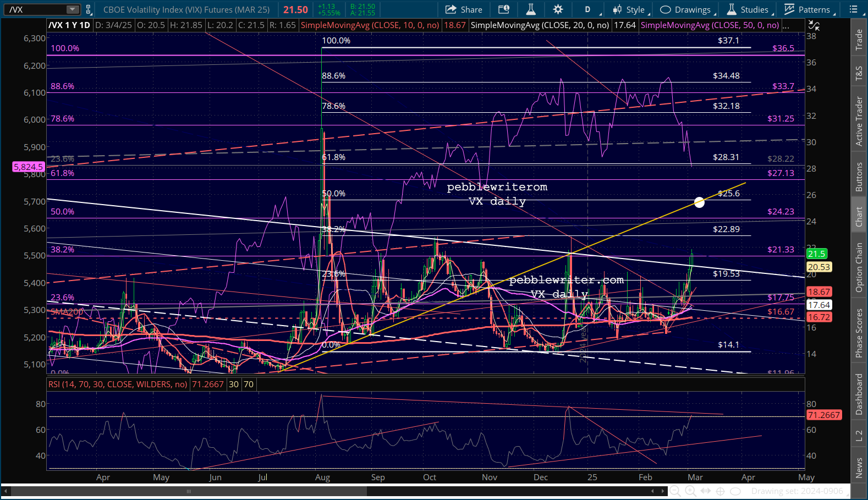Click the symbol link clip icon

pyautogui.click(x=88, y=9)
